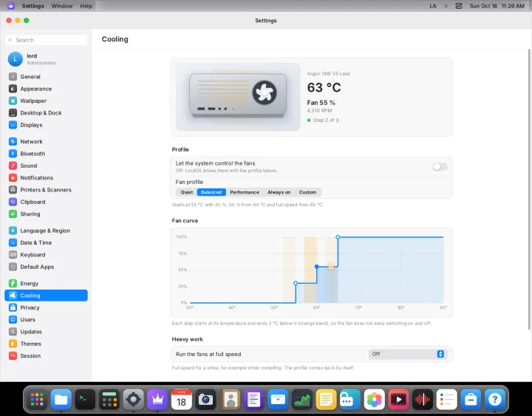Click the Argon case fan illustration
Image resolution: width=532 pixels, height=416 pixels.
[238, 97]
